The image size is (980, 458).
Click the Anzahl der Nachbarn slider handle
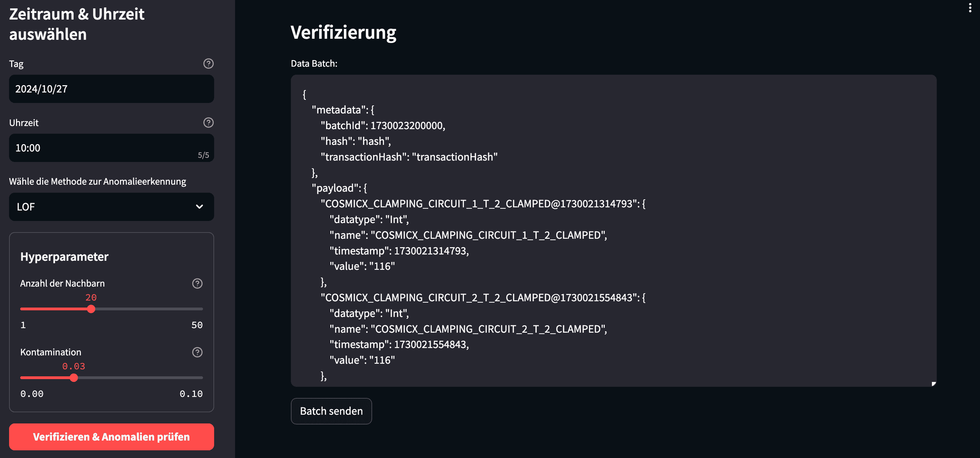click(x=91, y=309)
